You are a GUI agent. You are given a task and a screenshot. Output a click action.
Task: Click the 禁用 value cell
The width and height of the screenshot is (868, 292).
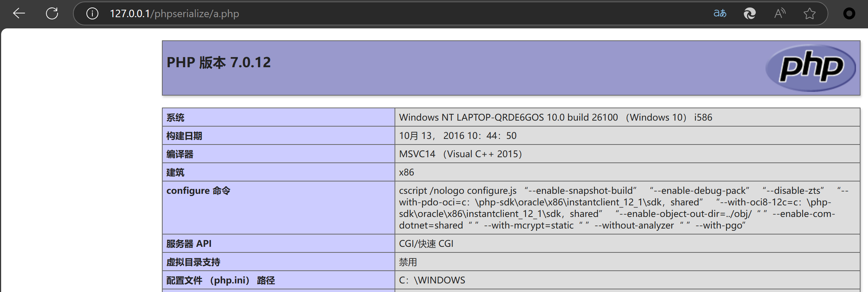(x=628, y=262)
